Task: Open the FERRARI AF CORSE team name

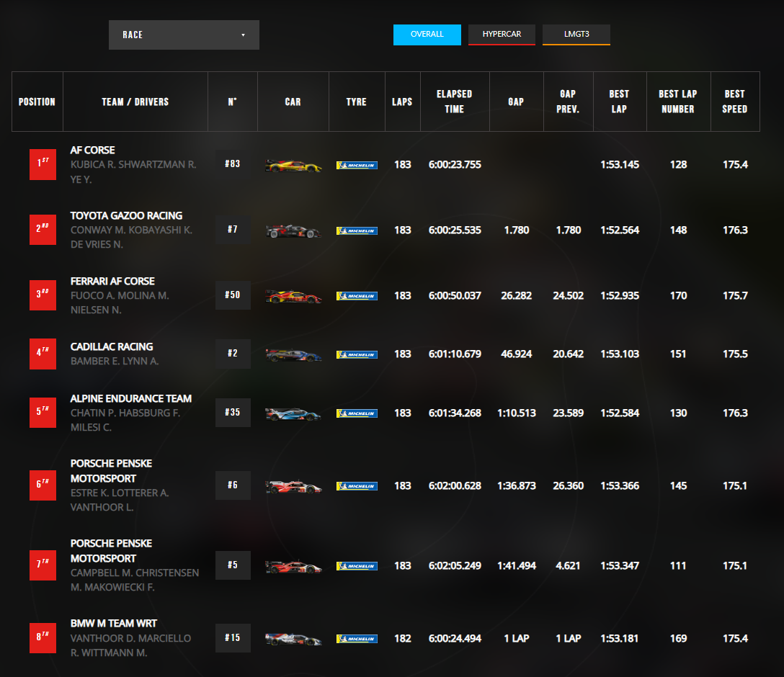Action: coord(112,281)
